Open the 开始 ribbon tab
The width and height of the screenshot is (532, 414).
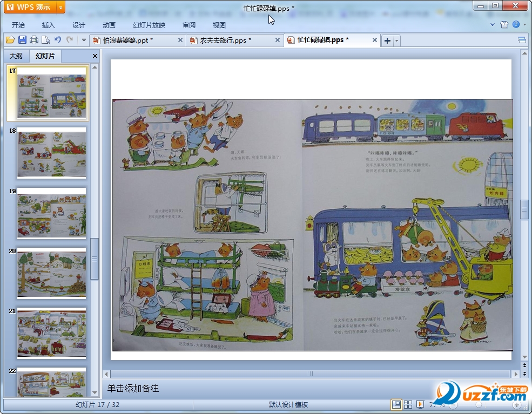coord(18,25)
